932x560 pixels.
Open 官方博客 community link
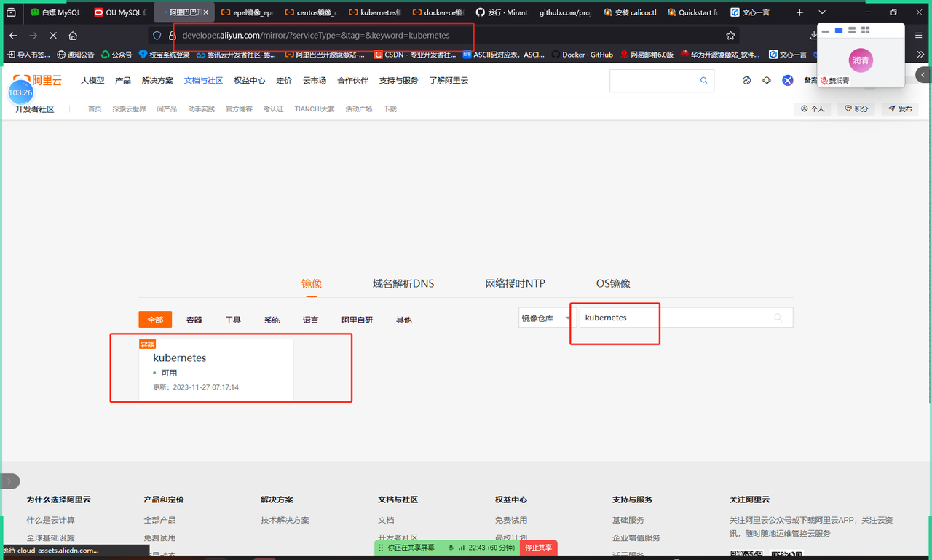tap(239, 109)
